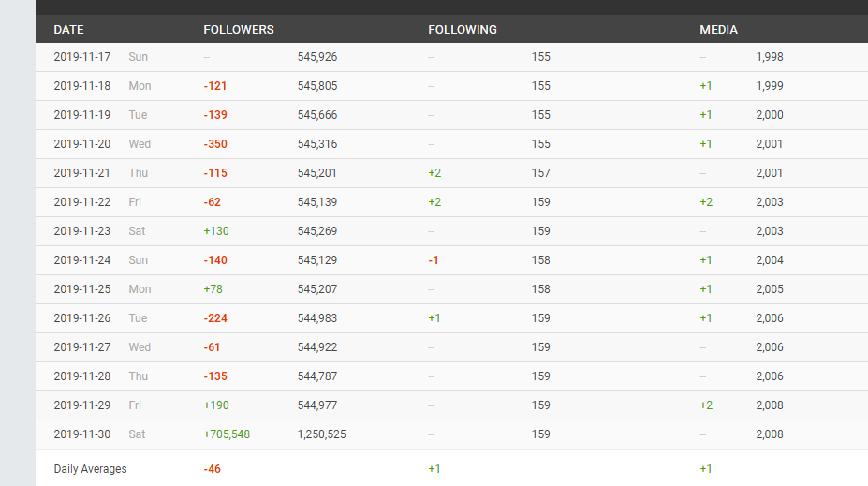
Task: Click the MEDIA column header
Action: coord(718,30)
